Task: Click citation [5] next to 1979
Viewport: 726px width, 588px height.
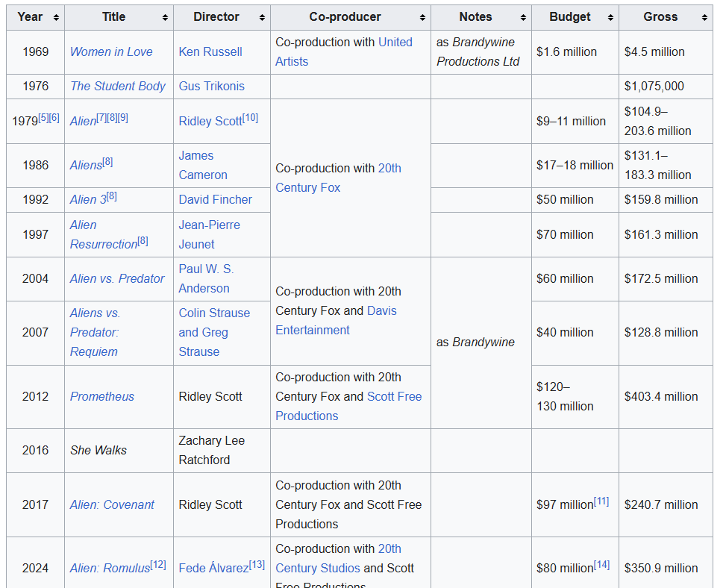Action: click(43, 118)
